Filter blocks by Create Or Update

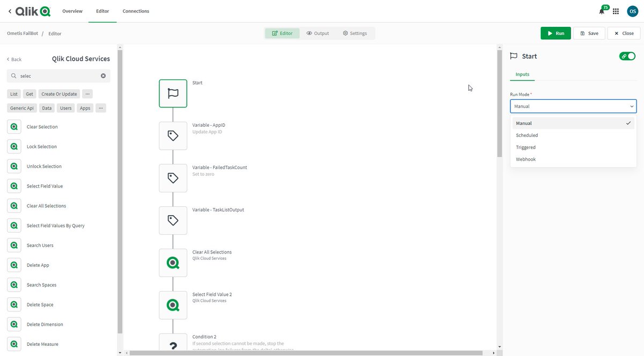coord(60,94)
